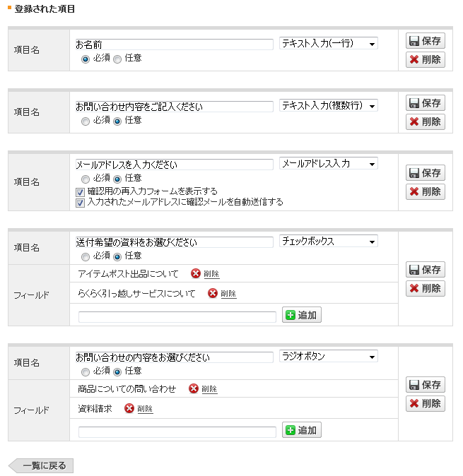Click red delete icon beside 商品についての問い合わせ
Image resolution: width=463 pixels, height=476 pixels.
[194, 388]
